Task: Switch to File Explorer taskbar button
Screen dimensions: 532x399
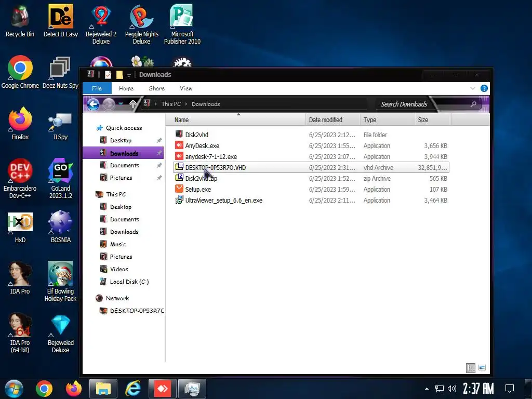Action: click(x=103, y=389)
